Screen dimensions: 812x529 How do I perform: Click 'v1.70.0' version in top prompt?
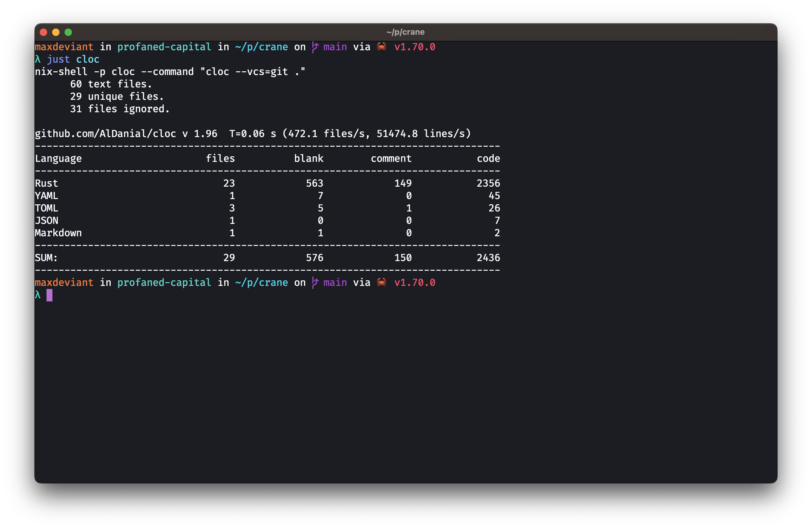[415, 47]
